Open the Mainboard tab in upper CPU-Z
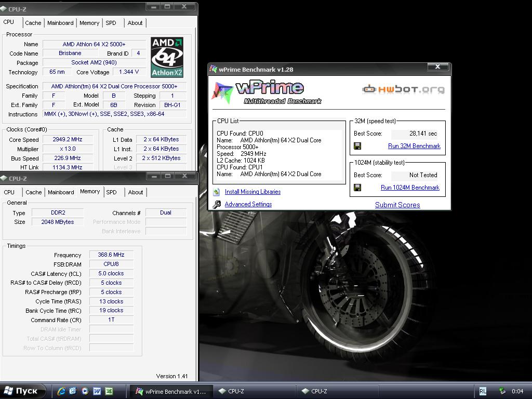 [60, 23]
